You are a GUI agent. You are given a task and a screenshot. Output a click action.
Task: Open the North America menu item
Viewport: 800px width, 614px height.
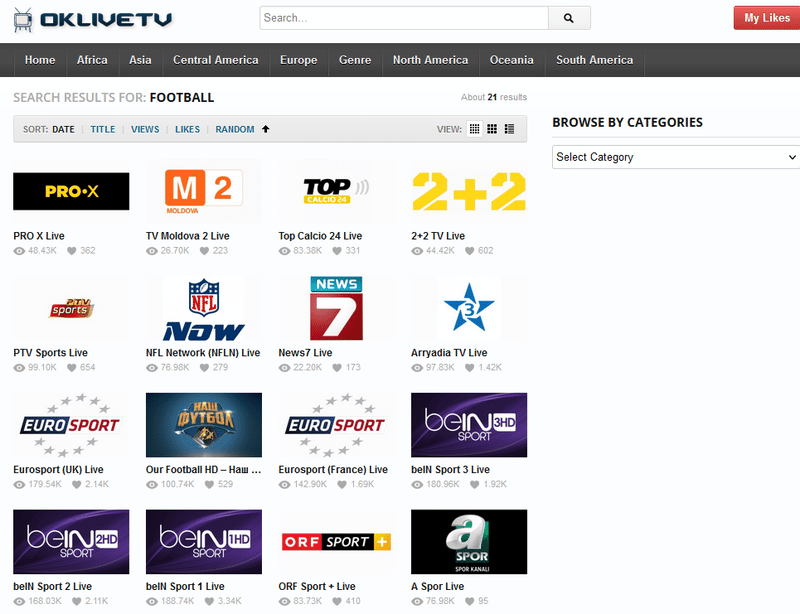tap(430, 60)
